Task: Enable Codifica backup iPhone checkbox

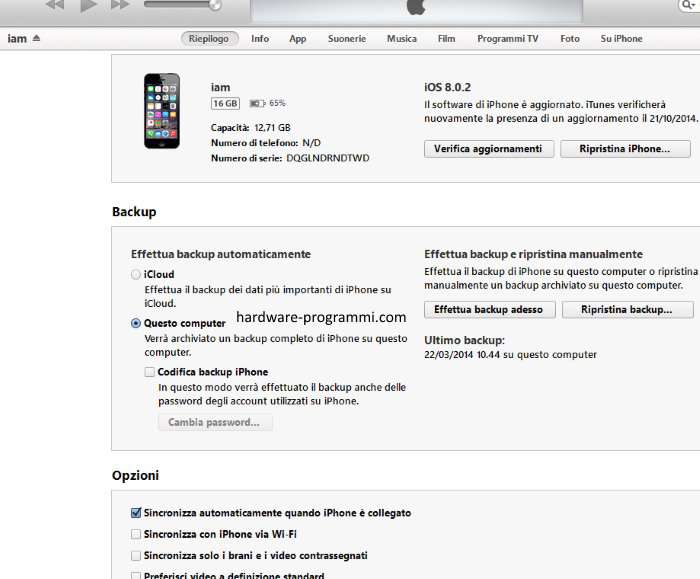Action: (150, 372)
